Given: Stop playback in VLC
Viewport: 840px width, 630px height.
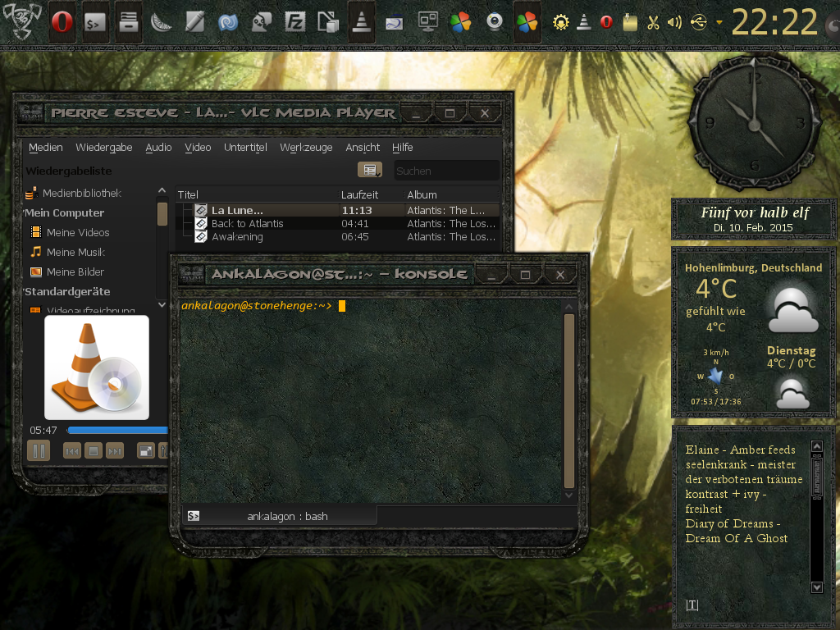Looking at the screenshot, I should coord(94,451).
